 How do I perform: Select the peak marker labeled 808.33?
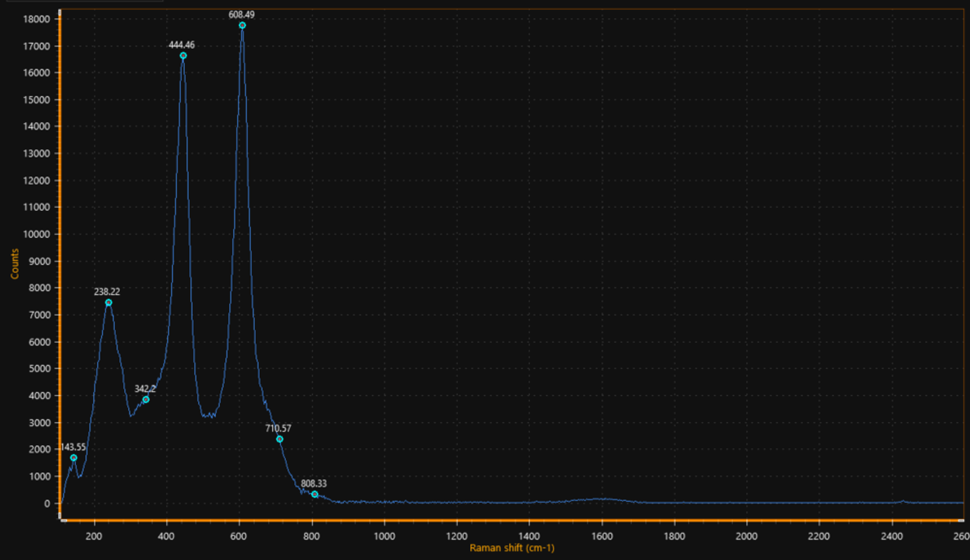315,494
